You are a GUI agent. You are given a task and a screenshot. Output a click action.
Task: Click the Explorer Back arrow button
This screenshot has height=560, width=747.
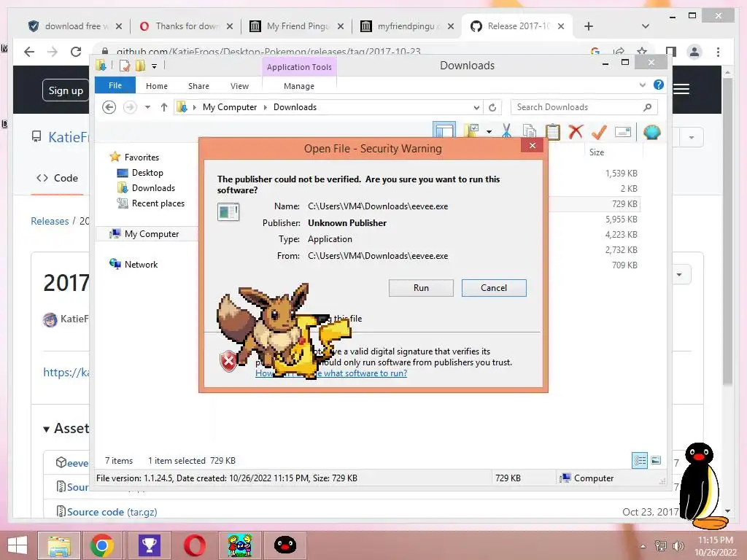(109, 107)
